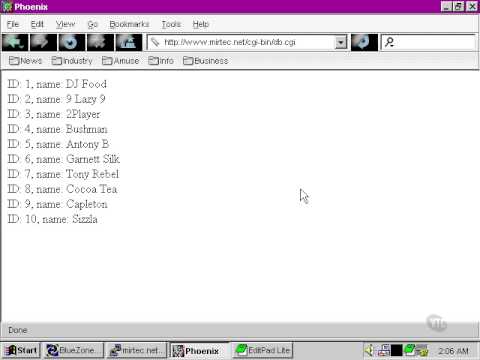Click the row 'ID: 2, name: 9 Lazy 9'
This screenshot has width=480, height=360.
tap(57, 99)
